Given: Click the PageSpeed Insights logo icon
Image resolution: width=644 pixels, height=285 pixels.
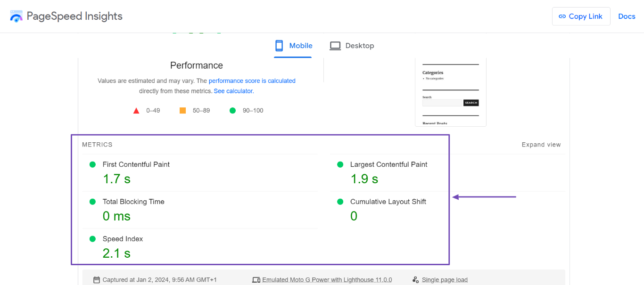Looking at the screenshot, I should [x=16, y=16].
